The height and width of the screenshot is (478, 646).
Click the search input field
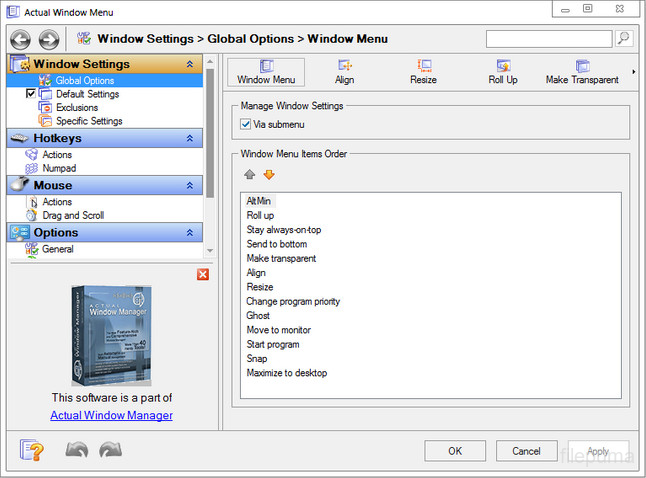(549, 39)
